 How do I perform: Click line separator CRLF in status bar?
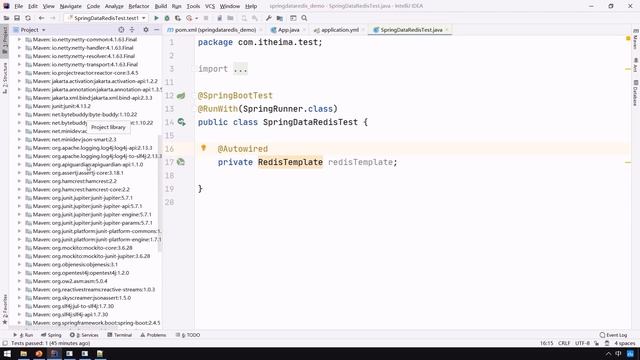564,343
